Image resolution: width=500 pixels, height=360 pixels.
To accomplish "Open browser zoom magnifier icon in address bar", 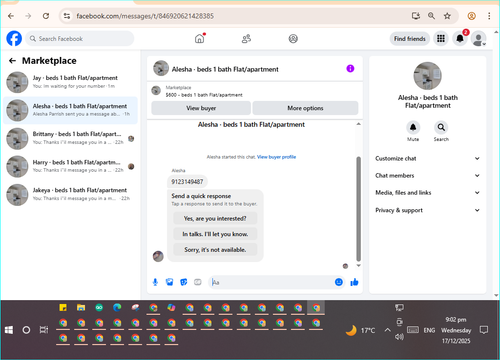I will click(431, 16).
